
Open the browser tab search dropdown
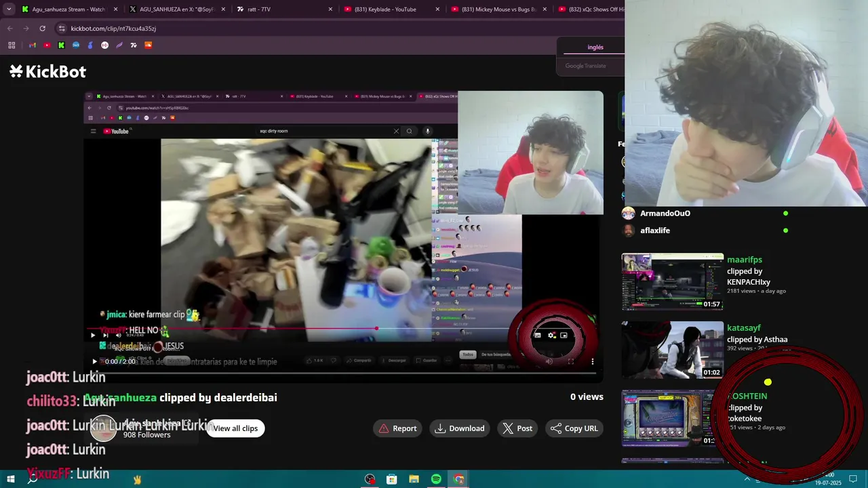click(9, 9)
